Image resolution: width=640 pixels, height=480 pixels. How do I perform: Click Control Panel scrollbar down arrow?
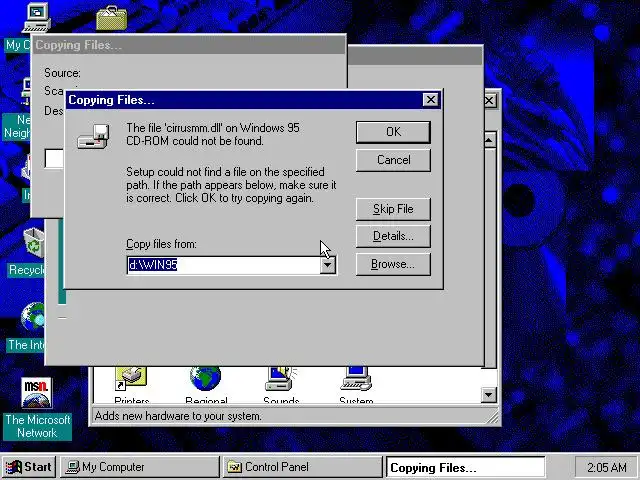[x=489, y=395]
